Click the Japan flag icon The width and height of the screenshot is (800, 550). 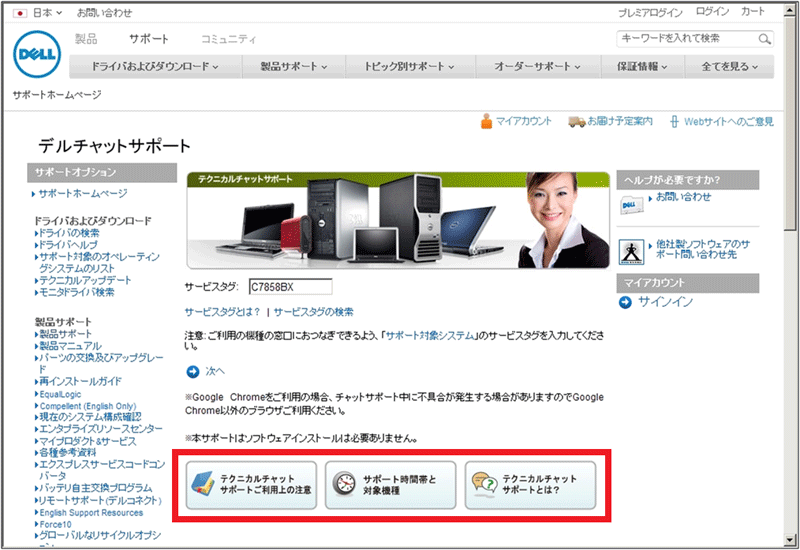coord(20,13)
